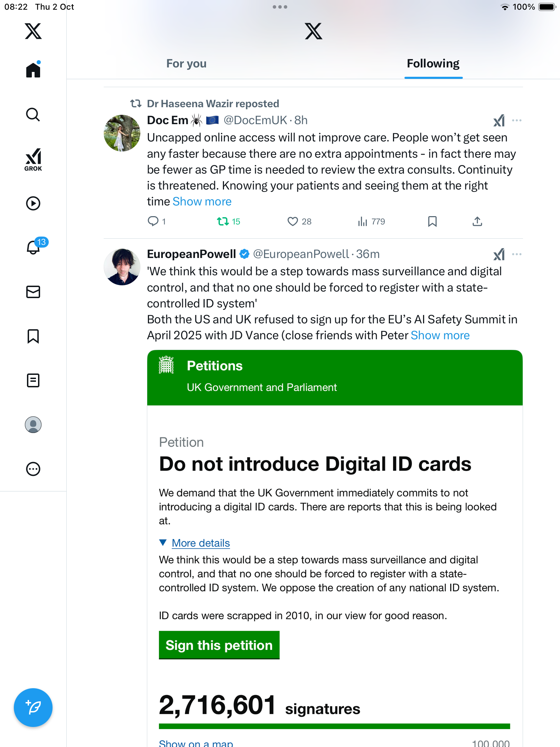Open sidebar Bookmarks icon
The height and width of the screenshot is (747, 560).
33,336
